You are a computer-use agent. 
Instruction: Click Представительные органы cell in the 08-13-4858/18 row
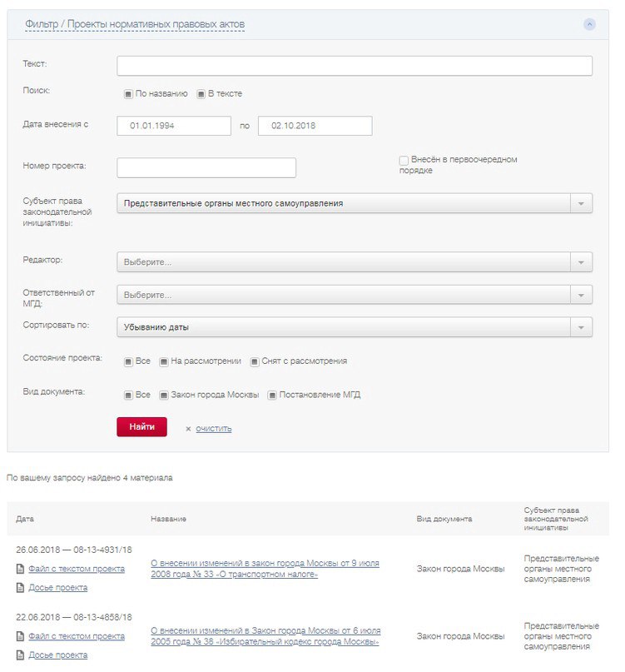(561, 636)
